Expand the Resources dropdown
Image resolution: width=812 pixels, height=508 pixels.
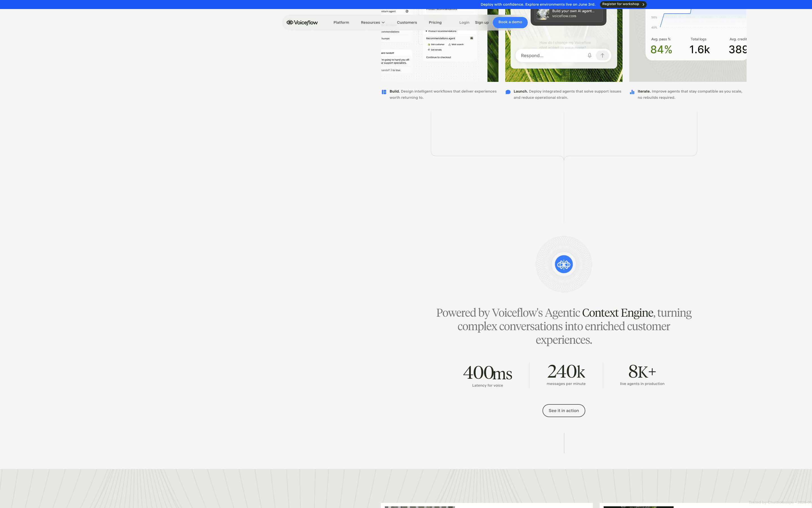click(x=373, y=23)
